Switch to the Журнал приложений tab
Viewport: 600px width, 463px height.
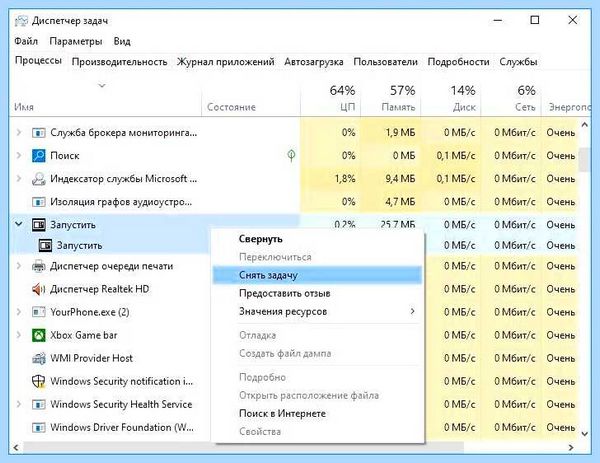click(x=225, y=62)
